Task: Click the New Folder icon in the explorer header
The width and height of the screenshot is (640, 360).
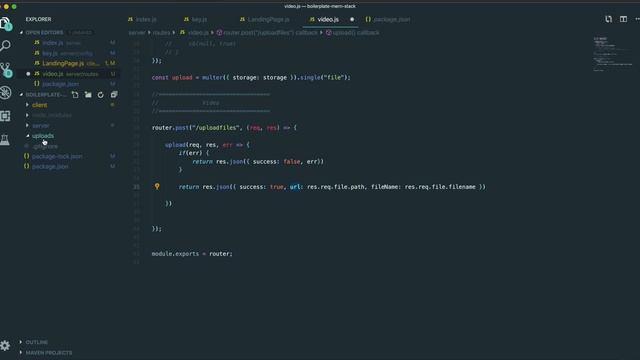Action: [88, 95]
